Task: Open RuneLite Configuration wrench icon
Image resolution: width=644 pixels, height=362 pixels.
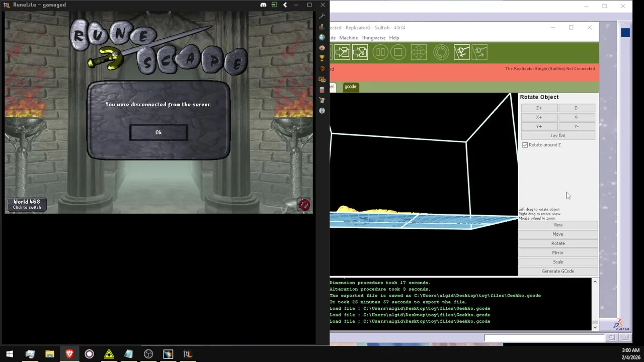Action: coord(322,16)
